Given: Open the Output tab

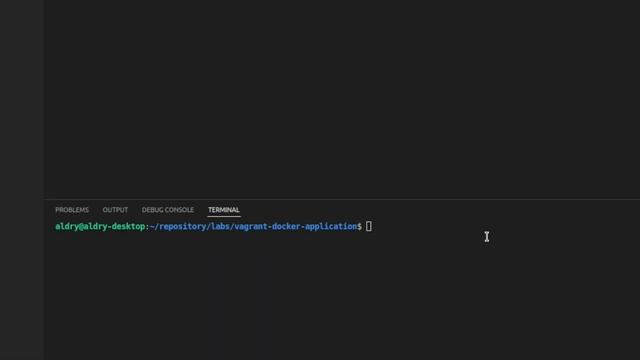Looking at the screenshot, I should coord(115,210).
